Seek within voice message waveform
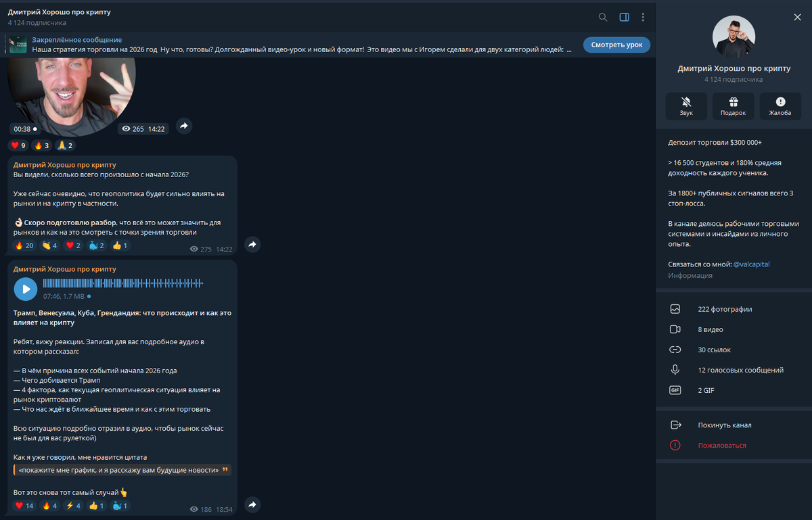The image size is (812, 520). click(123, 285)
